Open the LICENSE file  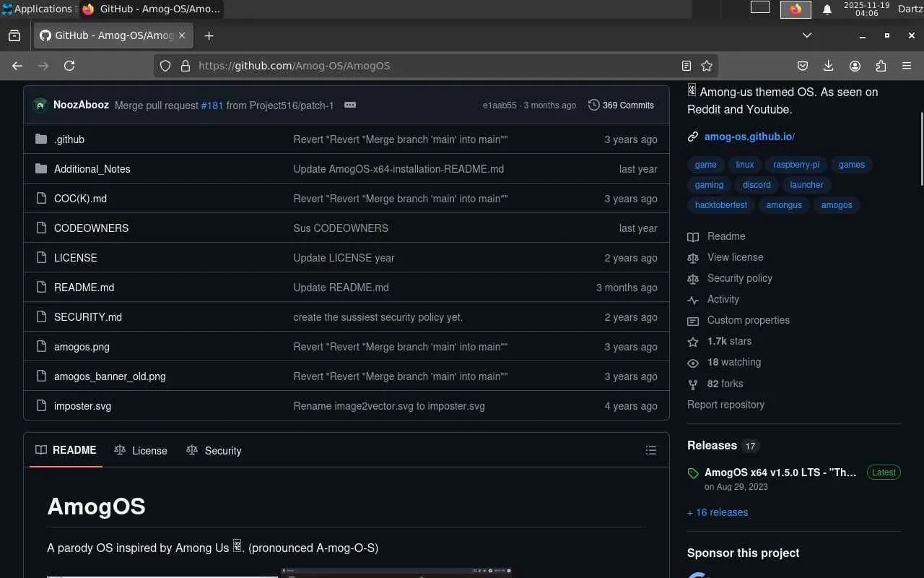(76, 258)
